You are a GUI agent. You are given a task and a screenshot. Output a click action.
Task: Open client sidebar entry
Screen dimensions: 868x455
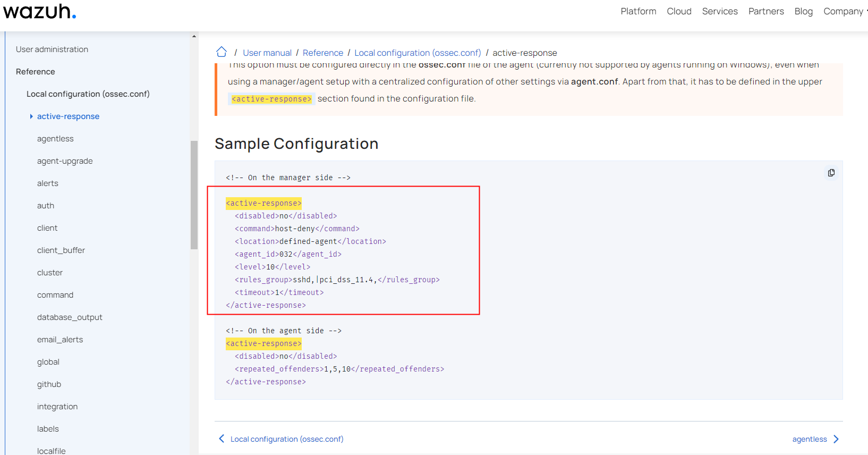tap(47, 228)
